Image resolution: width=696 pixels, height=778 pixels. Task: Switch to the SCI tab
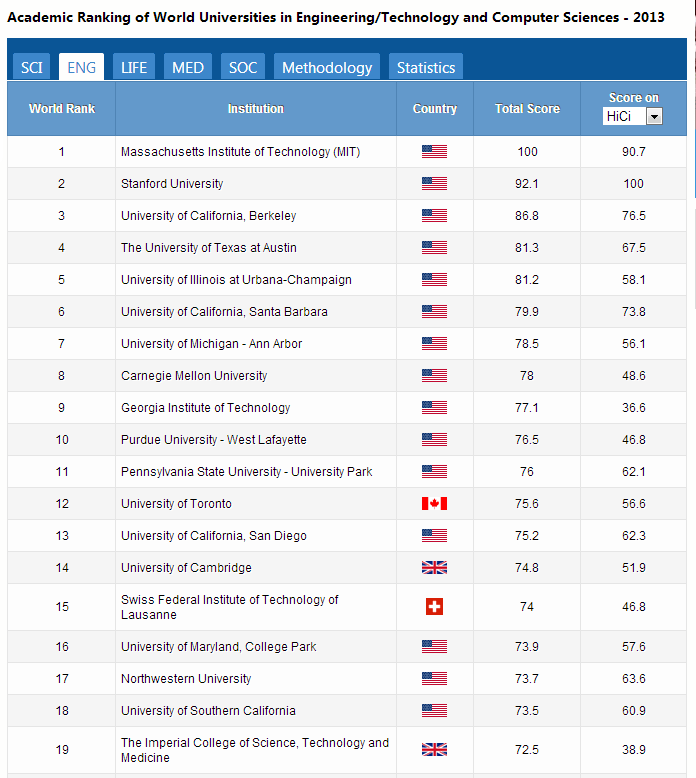pyautogui.click(x=32, y=67)
